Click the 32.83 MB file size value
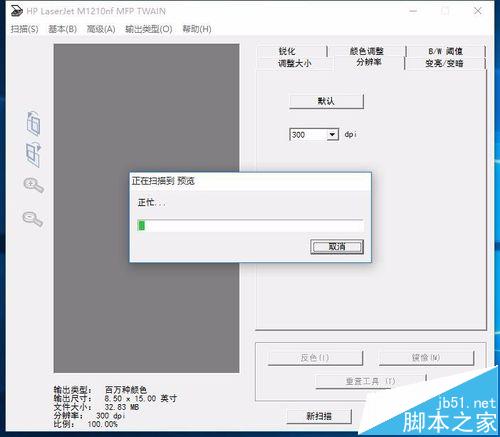This screenshot has height=437, width=500. coord(122,407)
